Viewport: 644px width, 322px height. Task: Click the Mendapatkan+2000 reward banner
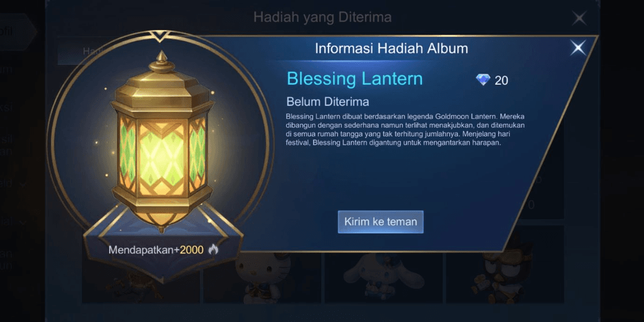pos(163,249)
